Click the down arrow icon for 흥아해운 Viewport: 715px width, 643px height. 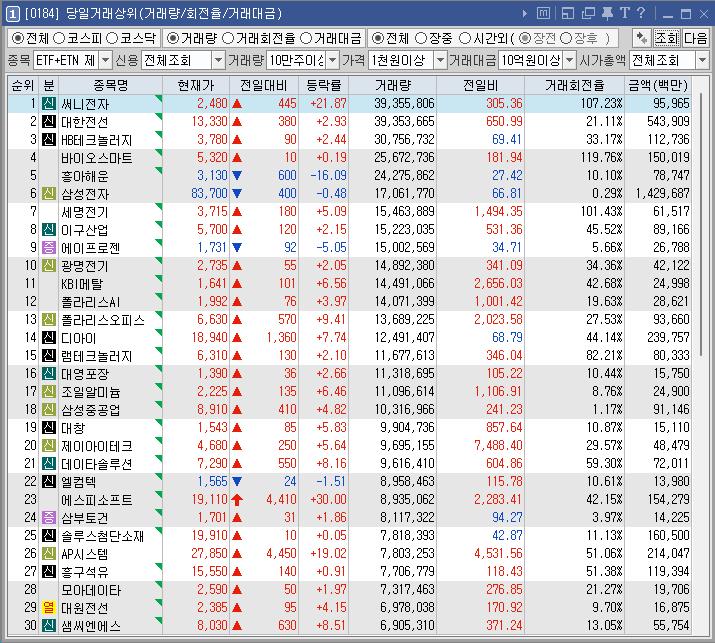tap(237, 176)
